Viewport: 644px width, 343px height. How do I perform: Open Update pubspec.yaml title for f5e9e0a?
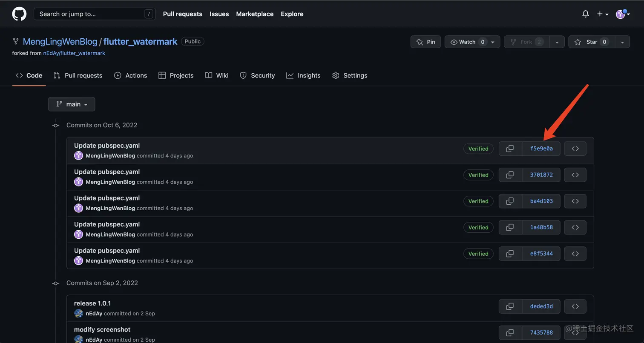107,146
